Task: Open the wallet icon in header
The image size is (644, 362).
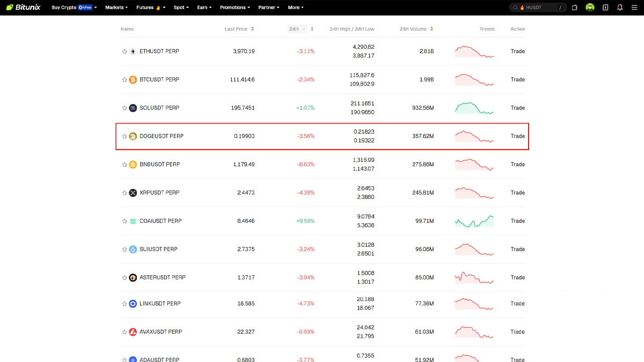Action: pos(575,8)
